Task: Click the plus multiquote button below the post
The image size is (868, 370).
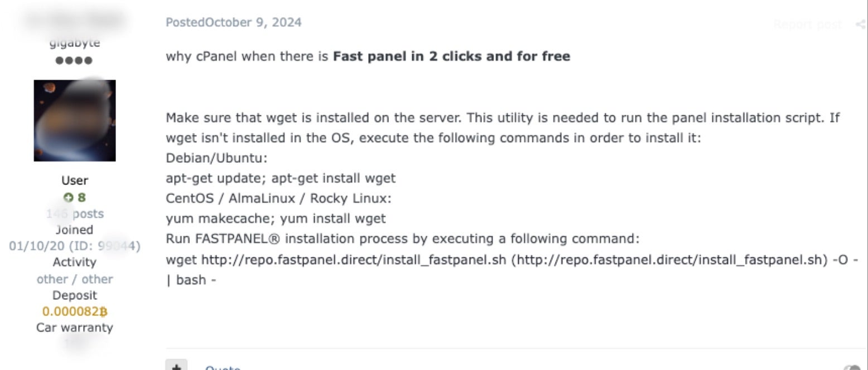Action: (176, 366)
